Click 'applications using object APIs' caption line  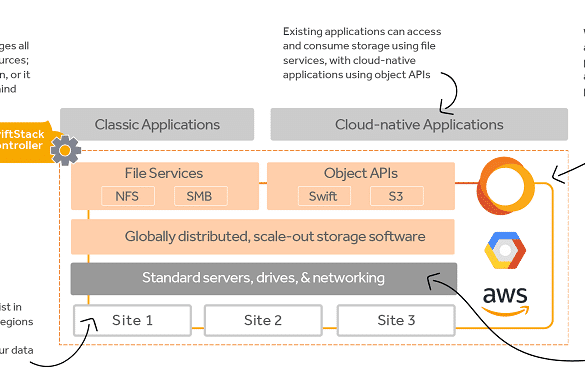(x=356, y=75)
